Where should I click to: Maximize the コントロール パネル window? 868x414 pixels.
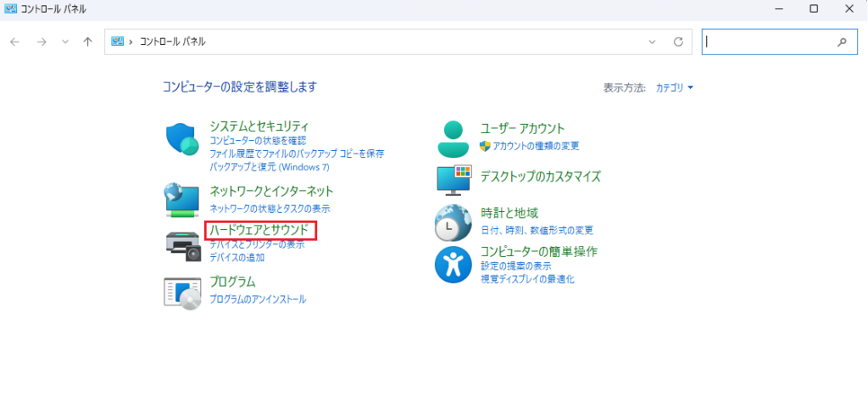[814, 8]
